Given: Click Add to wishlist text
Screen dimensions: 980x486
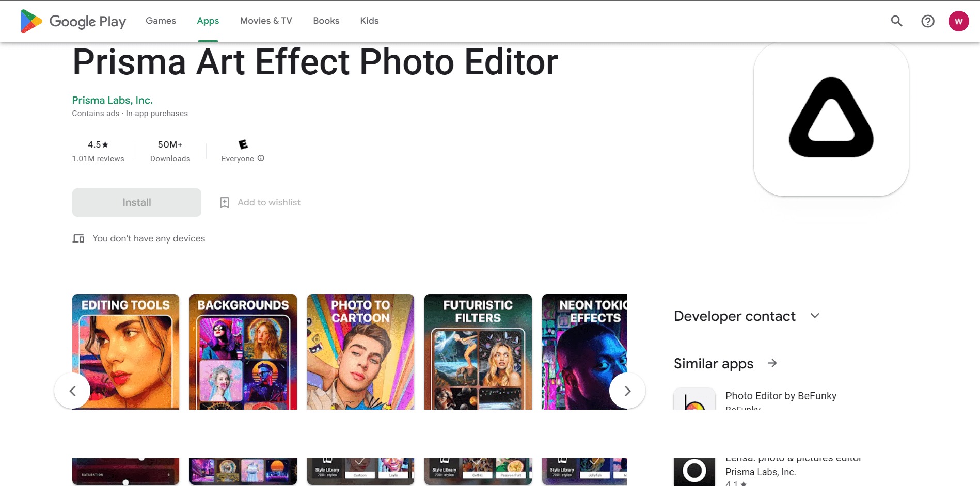Looking at the screenshot, I should pos(269,202).
